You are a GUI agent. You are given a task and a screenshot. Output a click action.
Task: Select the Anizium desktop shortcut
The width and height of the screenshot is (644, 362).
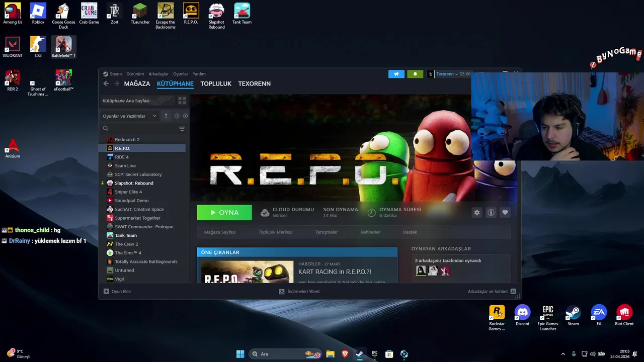pos(13,148)
